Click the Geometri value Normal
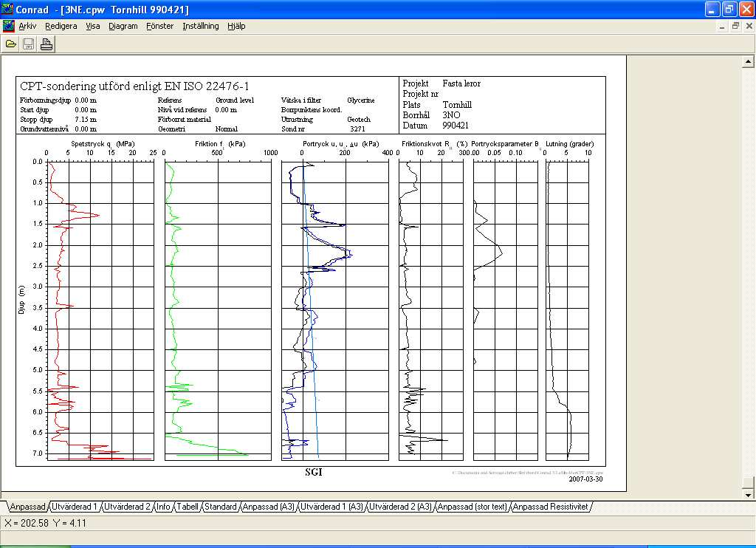The image size is (756, 548). pos(226,129)
